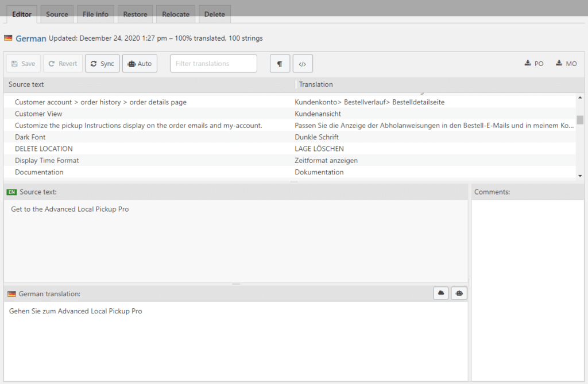This screenshot has height=384, width=588.
Task: Open the File info tab
Action: pyautogui.click(x=96, y=14)
